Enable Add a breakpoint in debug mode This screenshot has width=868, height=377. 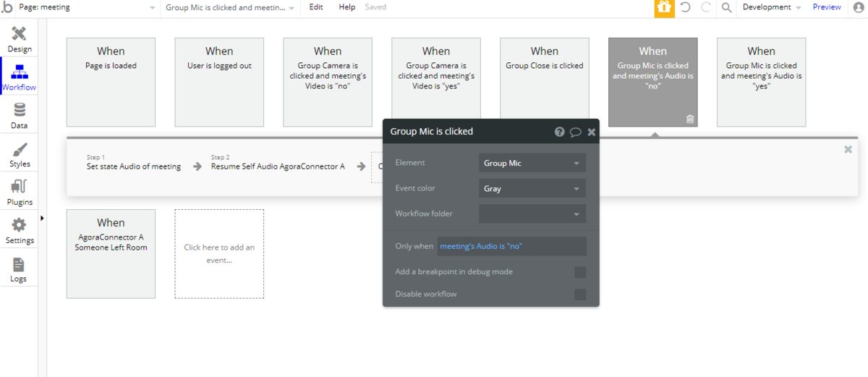(x=580, y=272)
